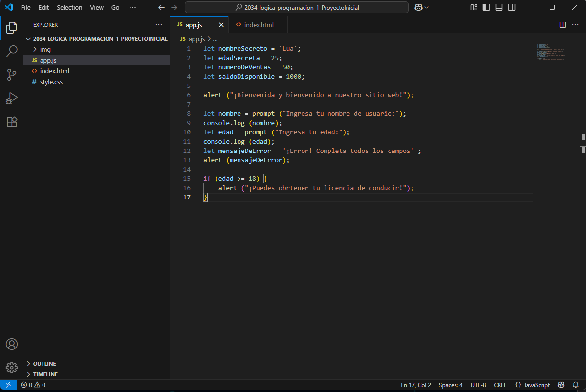586x392 pixels.
Task: Open Extensions view icon
Action: [x=12, y=122]
